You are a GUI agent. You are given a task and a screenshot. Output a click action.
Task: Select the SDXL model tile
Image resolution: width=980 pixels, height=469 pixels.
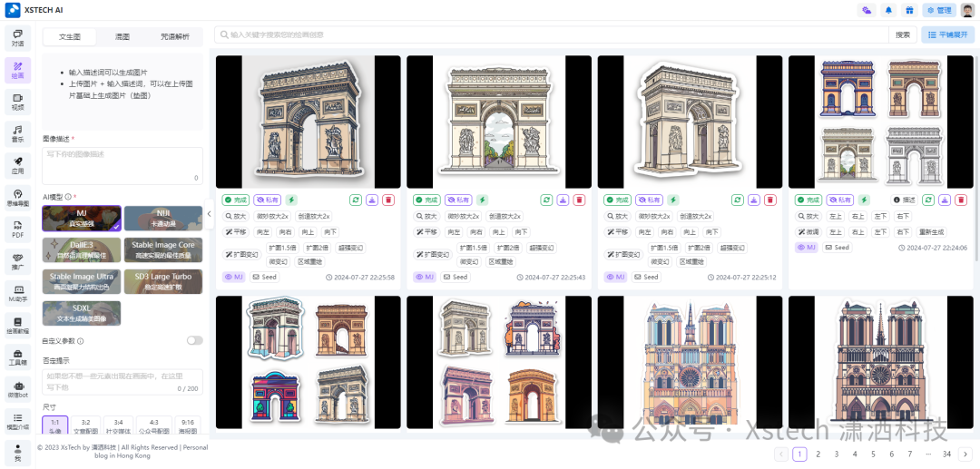point(82,313)
